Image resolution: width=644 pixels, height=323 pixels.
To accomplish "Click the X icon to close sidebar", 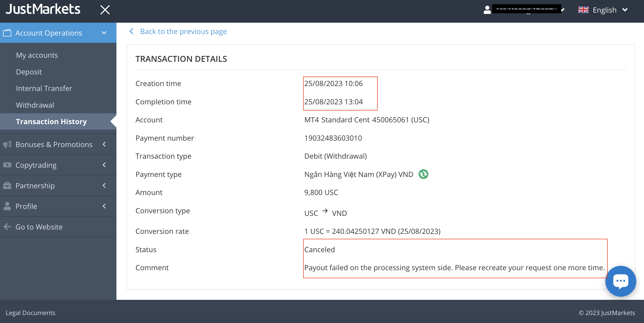I will tap(105, 10).
